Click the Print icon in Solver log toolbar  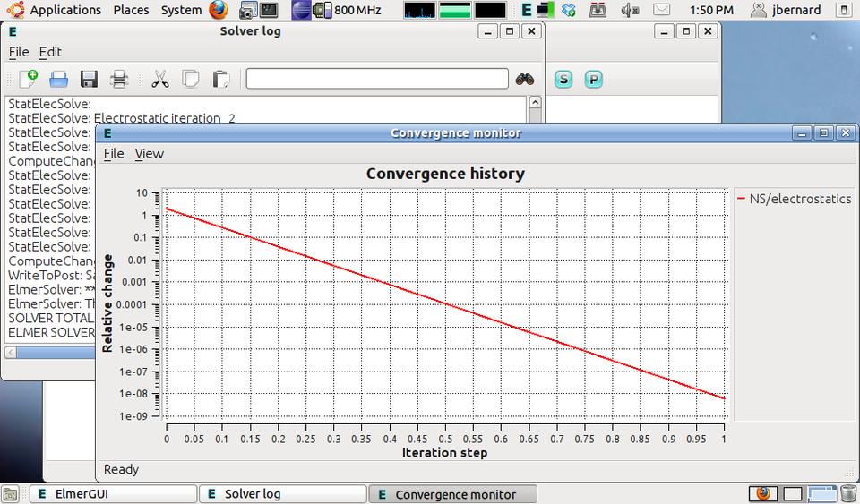pos(119,79)
